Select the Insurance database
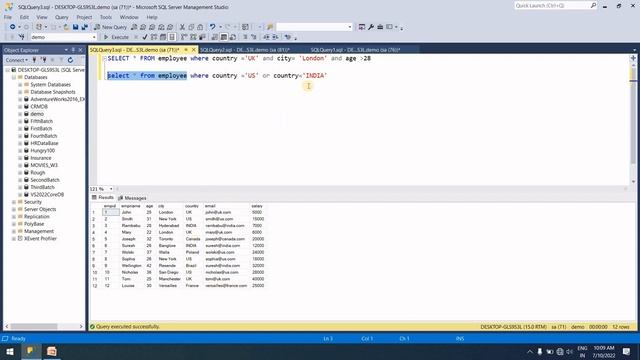Screen dimensions: 640x360 pyautogui.click(x=41, y=158)
